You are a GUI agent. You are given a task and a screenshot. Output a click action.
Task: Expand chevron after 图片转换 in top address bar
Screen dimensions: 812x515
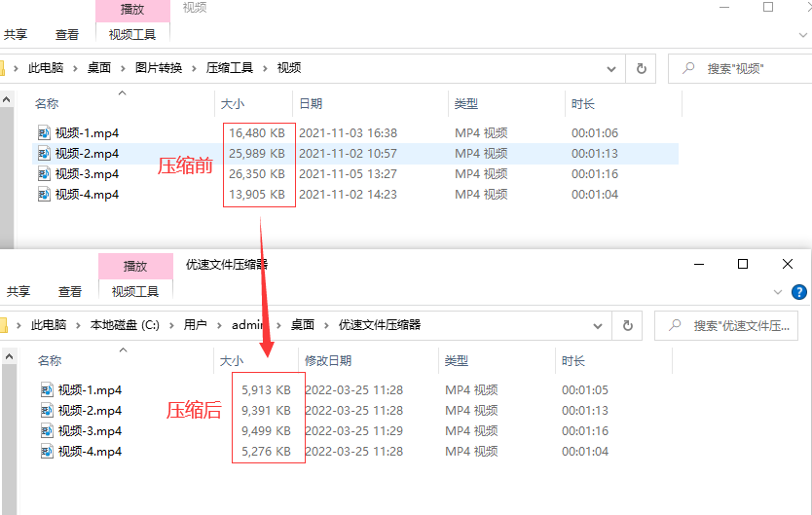click(x=194, y=68)
